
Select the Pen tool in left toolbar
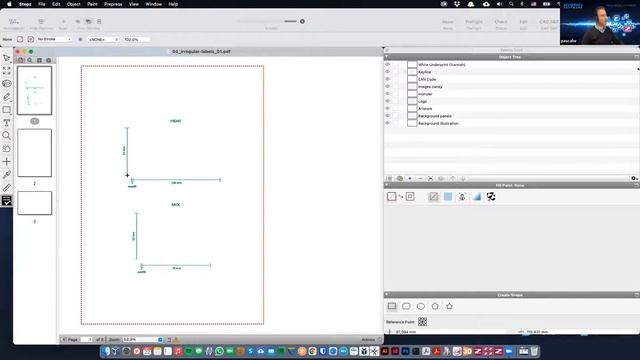coord(7,97)
